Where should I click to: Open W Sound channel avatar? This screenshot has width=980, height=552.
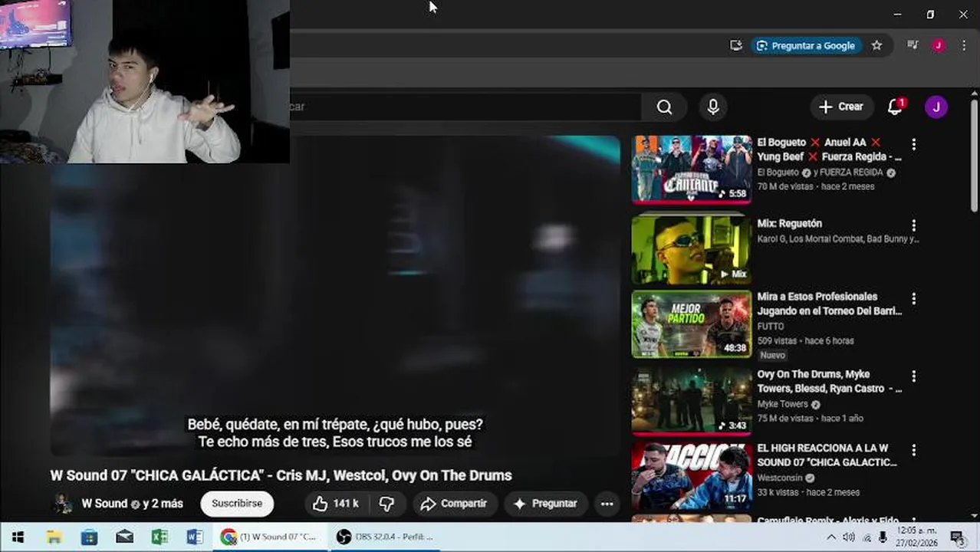pyautogui.click(x=62, y=504)
